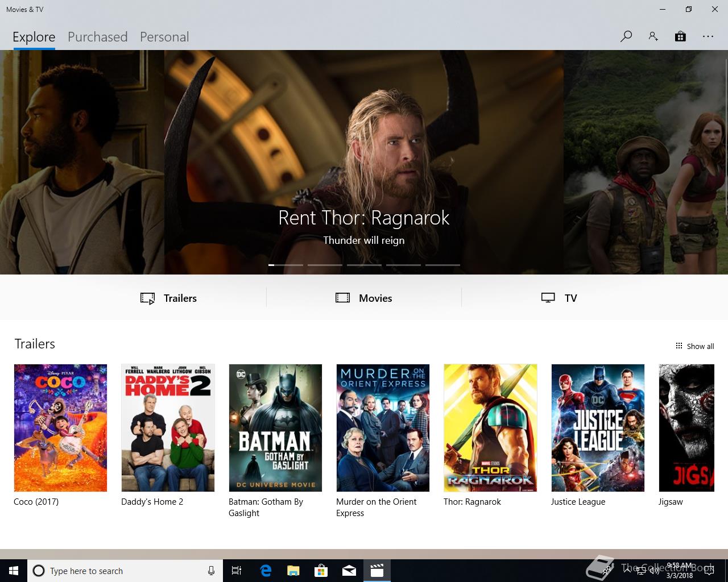Click Show all for Trailers
Viewport: 728px width, 582px height.
[x=694, y=346]
